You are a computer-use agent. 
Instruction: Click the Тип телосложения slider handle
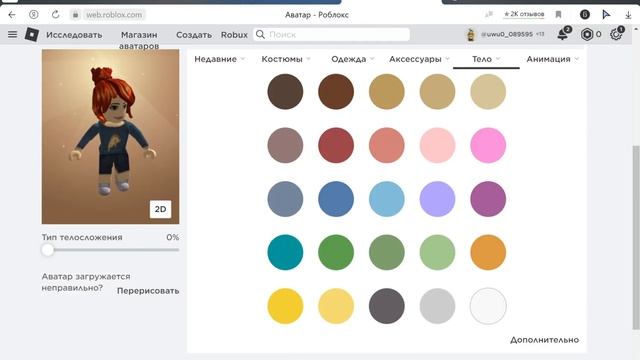47,249
